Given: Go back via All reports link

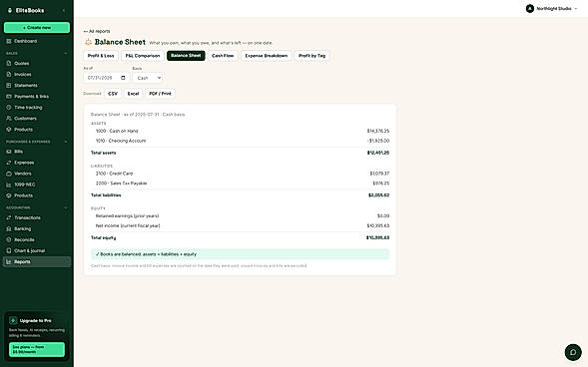Looking at the screenshot, I should pyautogui.click(x=97, y=31).
